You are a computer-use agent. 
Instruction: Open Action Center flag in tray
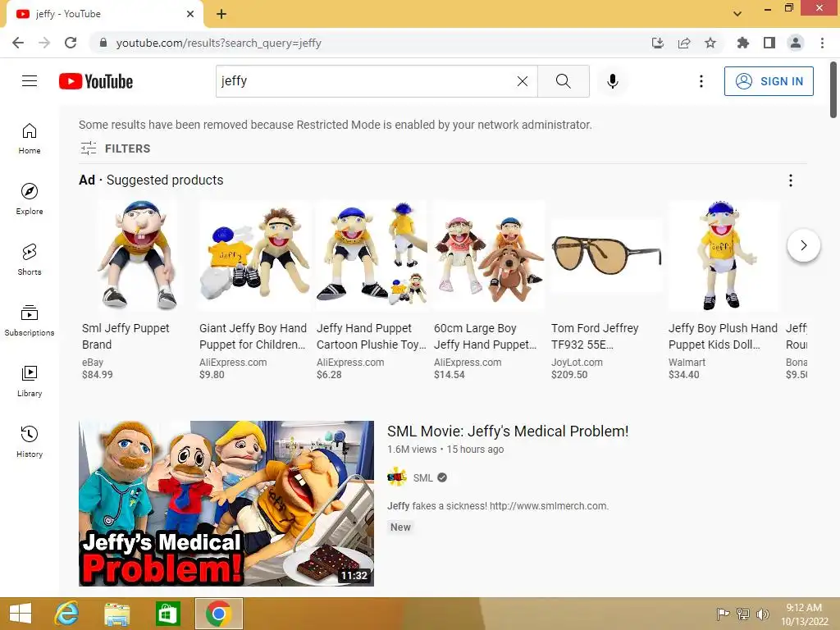(x=723, y=614)
